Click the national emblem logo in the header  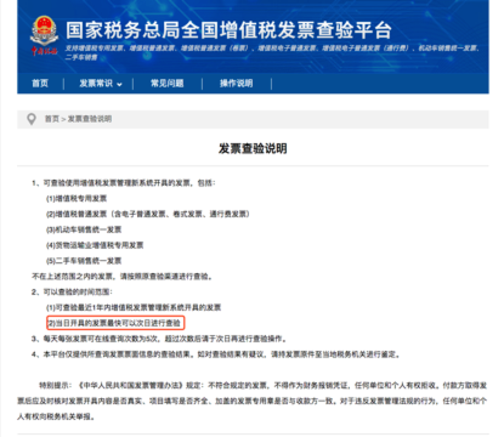(x=44, y=35)
